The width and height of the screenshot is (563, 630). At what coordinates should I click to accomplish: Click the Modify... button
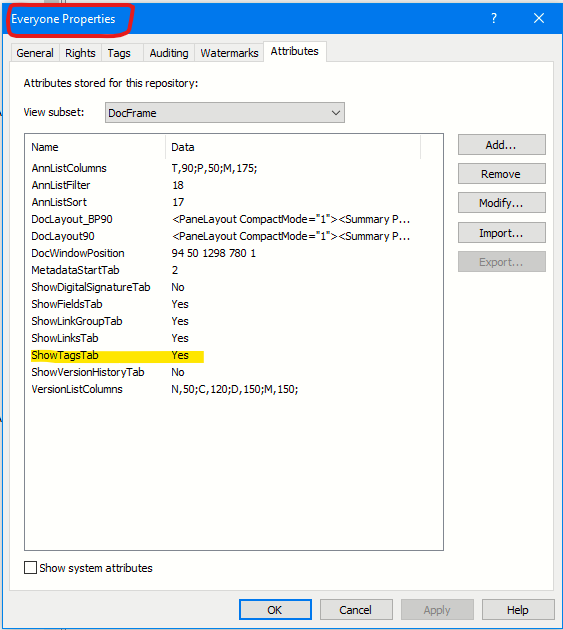(502, 203)
